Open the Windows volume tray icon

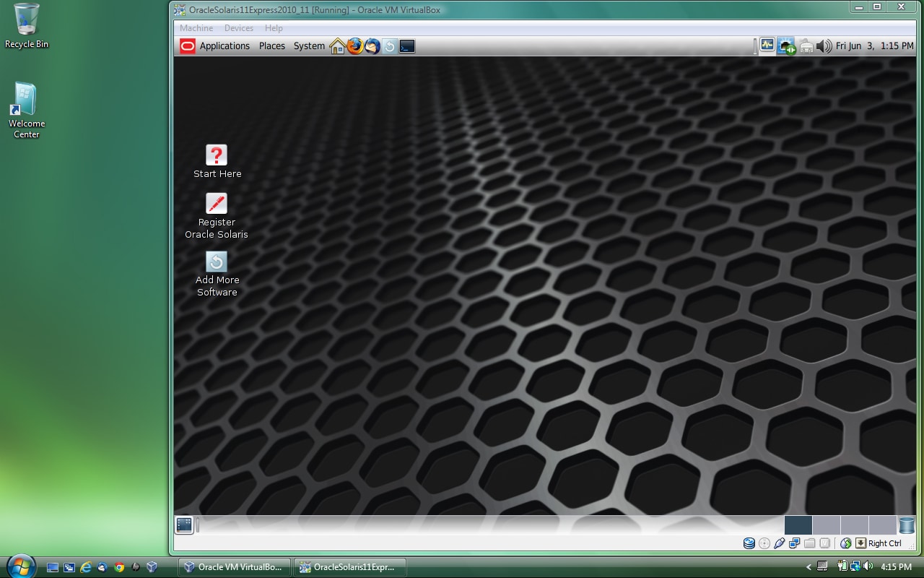click(x=868, y=566)
